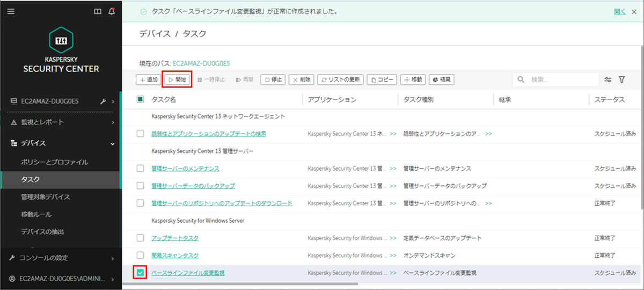Screen dimensions: 644x290
Task: Check the 管理サーバーデータのバックアップ checkbox
Action: point(140,185)
